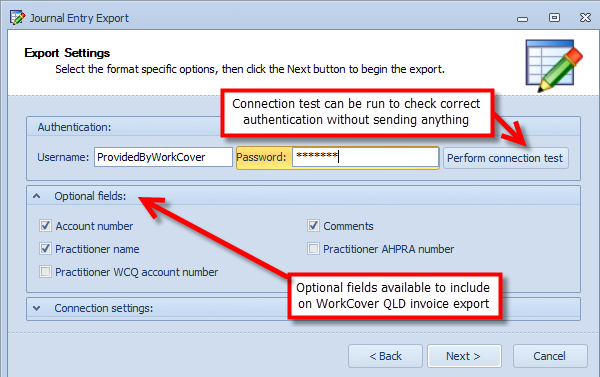Click the Export Settings heading
This screenshot has height=377, width=600.
point(67,53)
